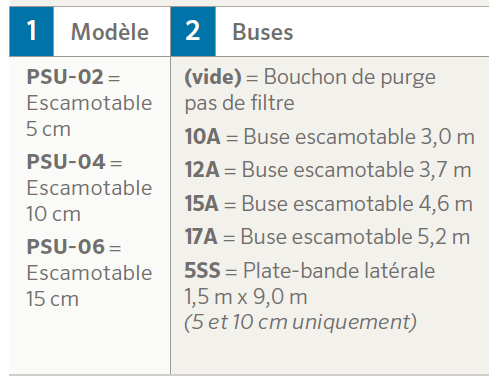Select the 15A nozzle code
Screen dimensions: 489x376
point(202,203)
